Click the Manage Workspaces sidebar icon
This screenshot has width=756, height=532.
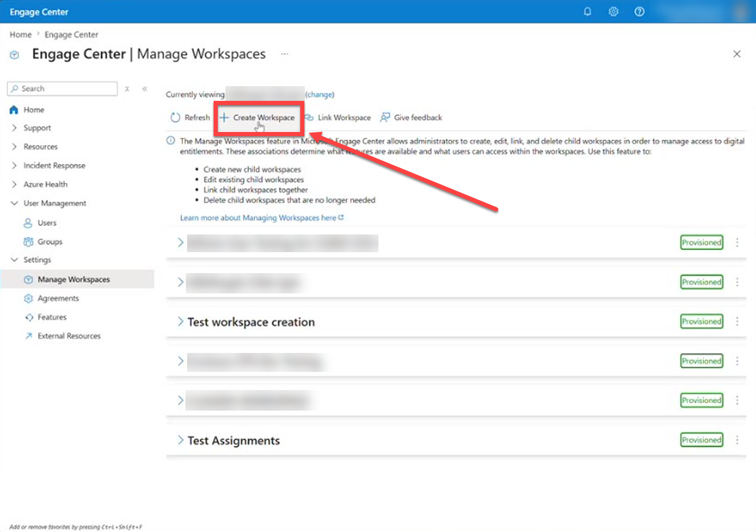pos(28,279)
